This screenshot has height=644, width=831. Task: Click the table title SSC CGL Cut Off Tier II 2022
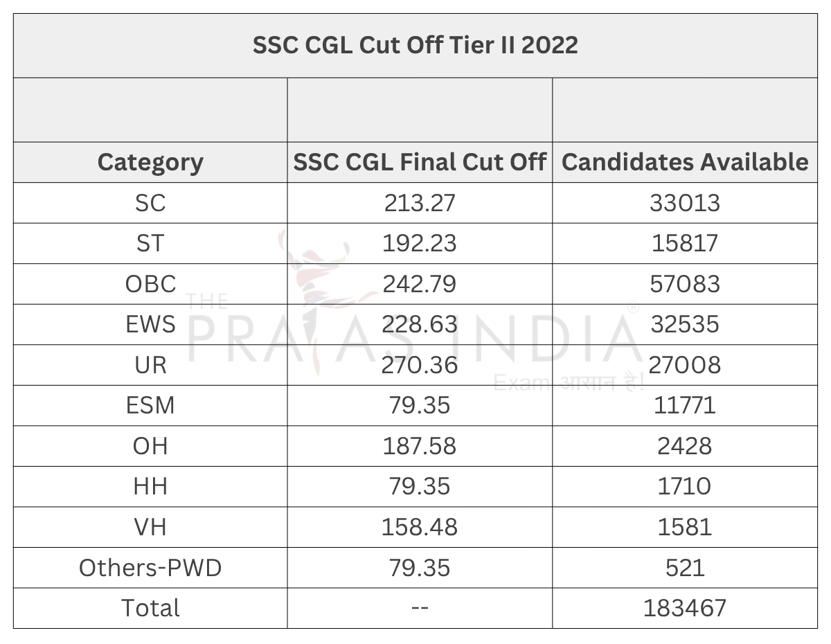[x=415, y=46]
